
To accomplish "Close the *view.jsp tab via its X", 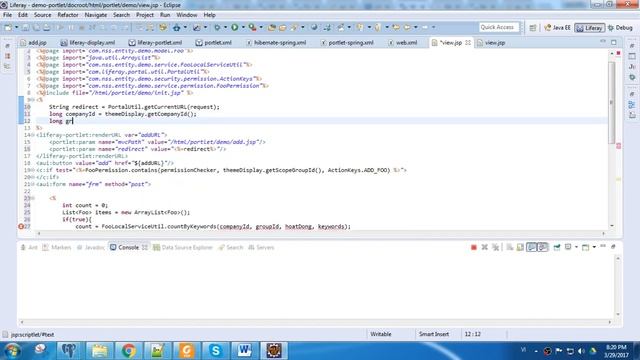I will 468,42.
